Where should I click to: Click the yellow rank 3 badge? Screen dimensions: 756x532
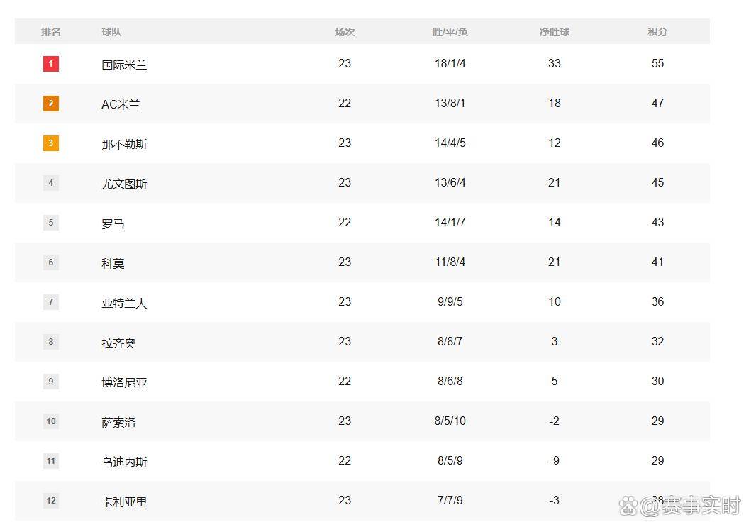(x=50, y=143)
